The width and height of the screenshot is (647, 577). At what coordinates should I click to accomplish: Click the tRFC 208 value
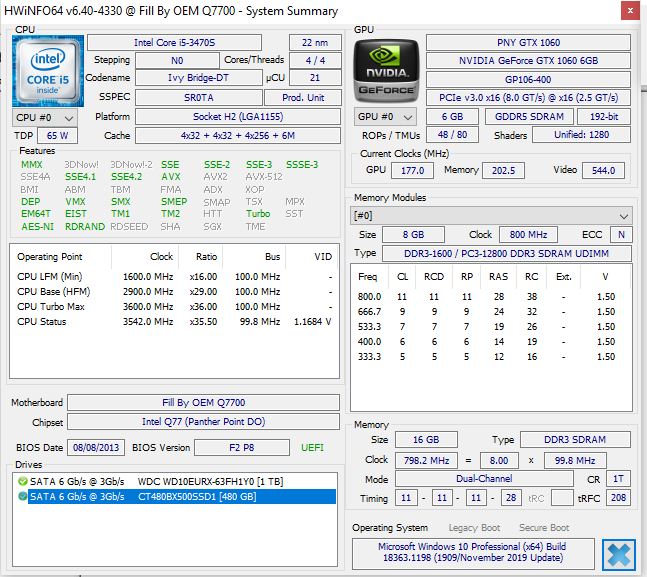tap(618, 498)
